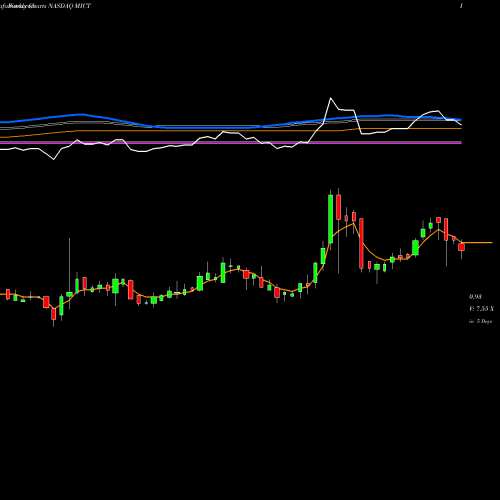Click the highest spike of the white indicator line
The height and width of the screenshot is (500, 500).
pos(330,98)
